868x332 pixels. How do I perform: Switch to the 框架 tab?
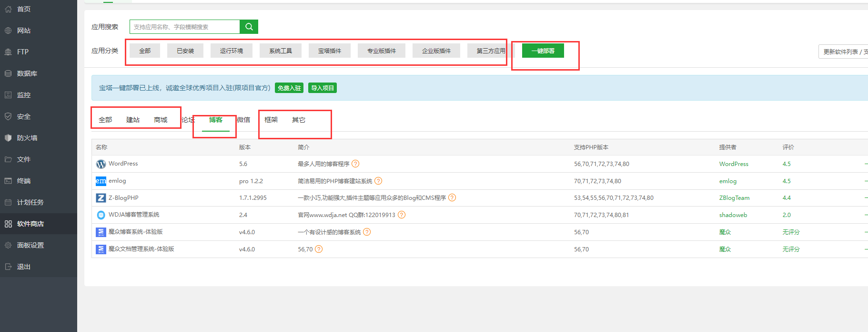[x=271, y=120]
